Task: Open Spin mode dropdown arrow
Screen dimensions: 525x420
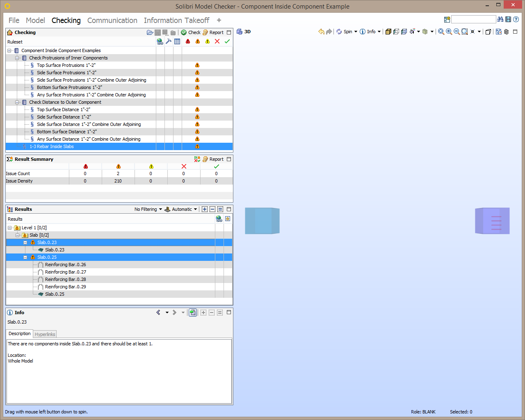Action: [356, 32]
